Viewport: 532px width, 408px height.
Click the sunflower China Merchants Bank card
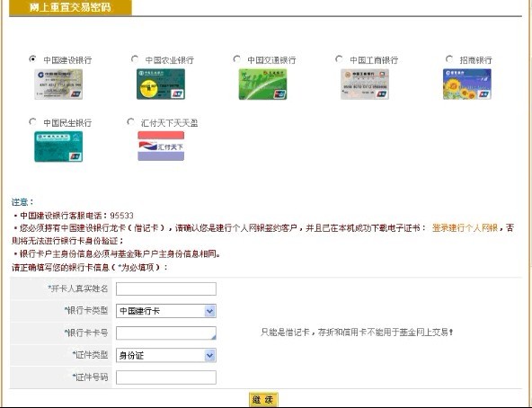click(467, 84)
